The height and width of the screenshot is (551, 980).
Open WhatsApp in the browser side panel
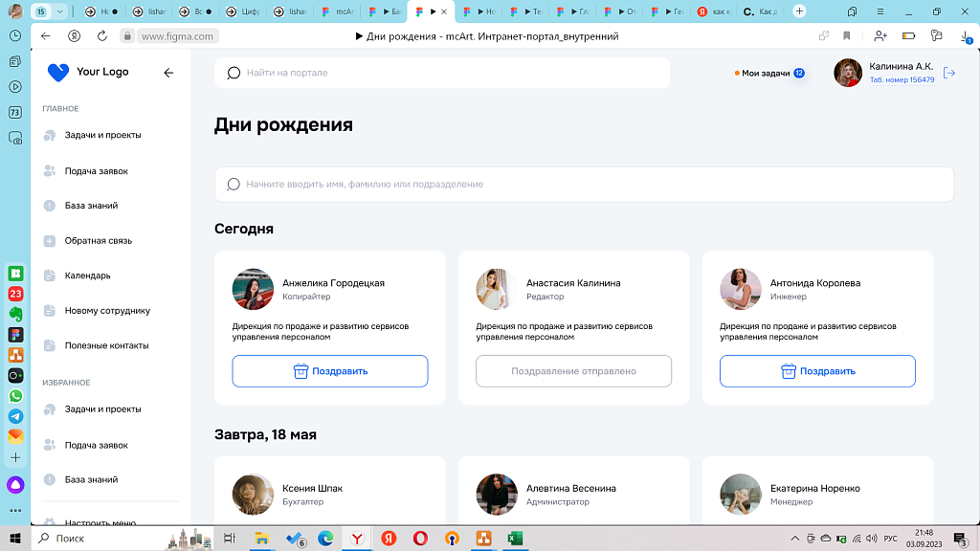(x=13, y=394)
